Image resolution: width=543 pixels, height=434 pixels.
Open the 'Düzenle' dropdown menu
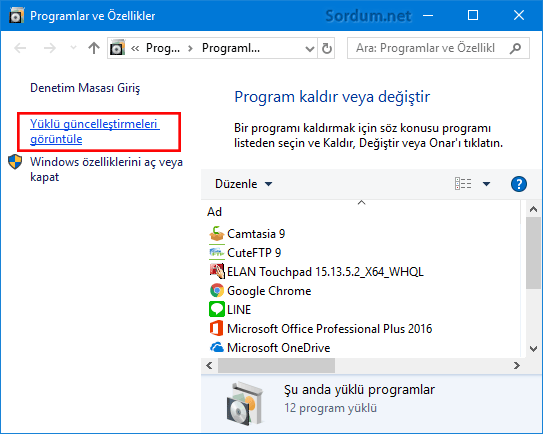click(x=243, y=184)
